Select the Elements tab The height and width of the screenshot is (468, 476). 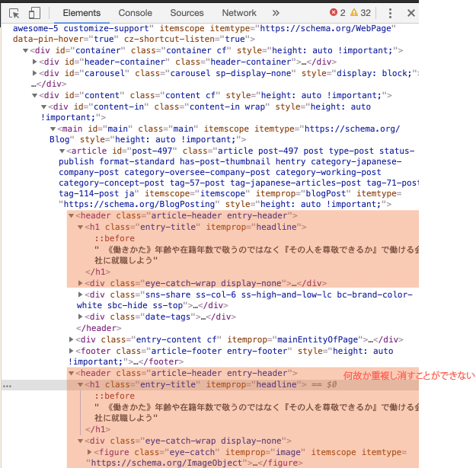tap(81, 13)
